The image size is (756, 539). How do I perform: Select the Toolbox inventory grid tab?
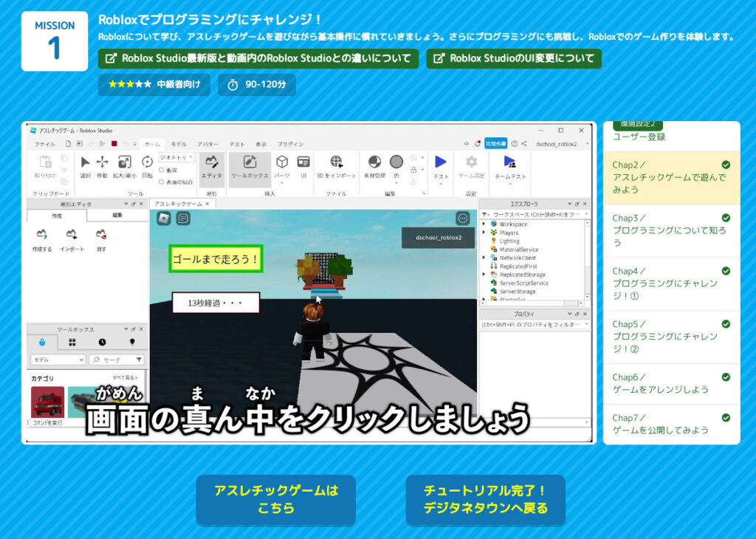click(72, 343)
